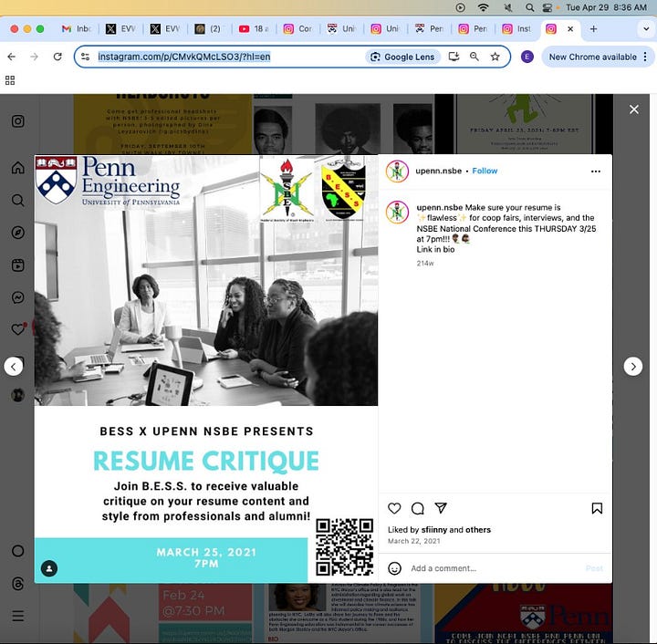Click sfiinny in liked by line
The height and width of the screenshot is (644, 657).
point(434,530)
